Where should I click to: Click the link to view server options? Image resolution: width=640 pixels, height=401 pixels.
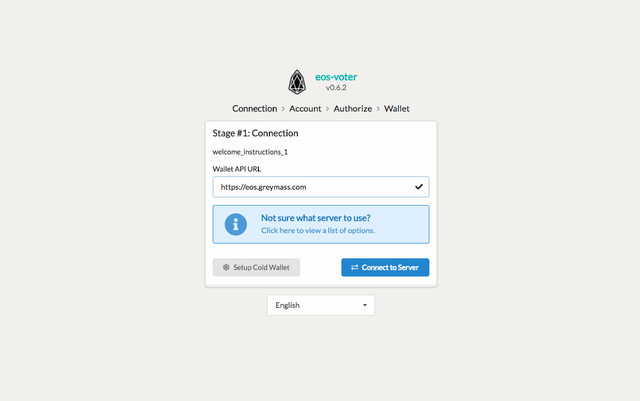point(318,231)
